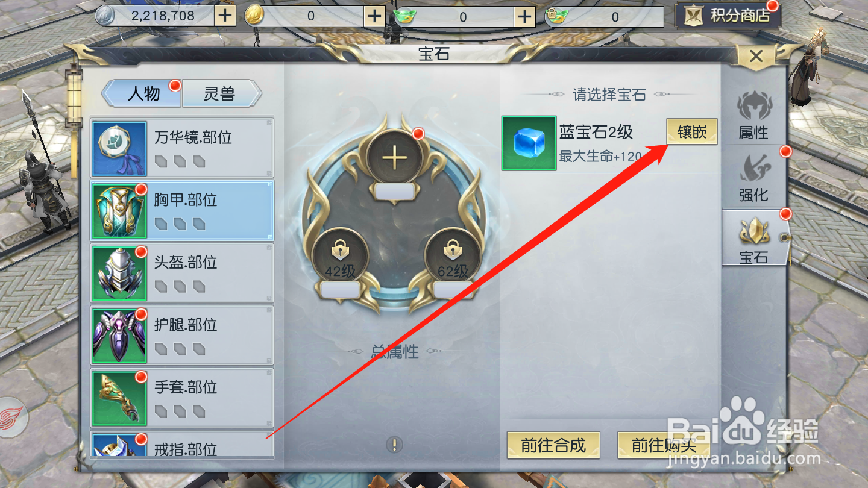Viewport: 868px width, 488px height.
Task: Click the exclamation info icon at the bottom
Action: coord(394,445)
